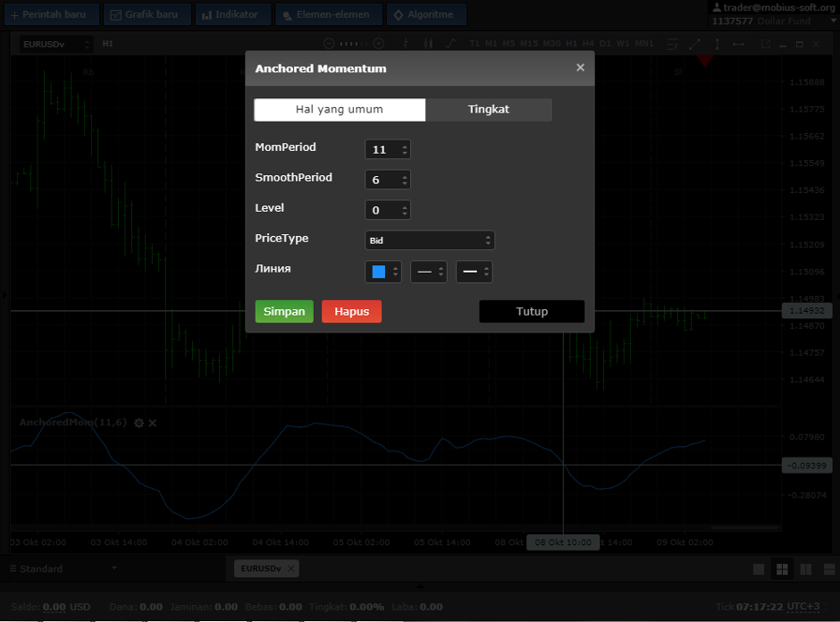
Task: Select the M1 timeframe
Action: [491, 44]
